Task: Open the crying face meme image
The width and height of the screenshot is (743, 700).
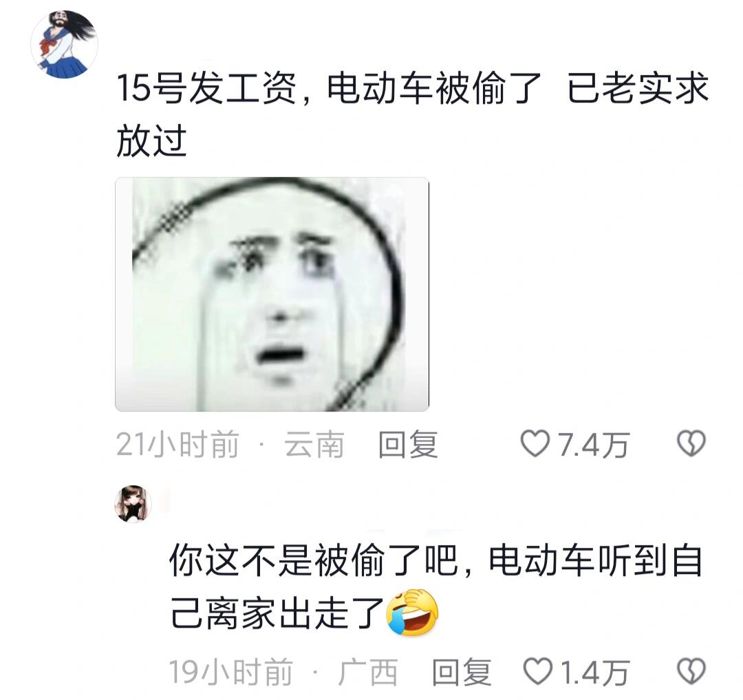Action: click(272, 294)
